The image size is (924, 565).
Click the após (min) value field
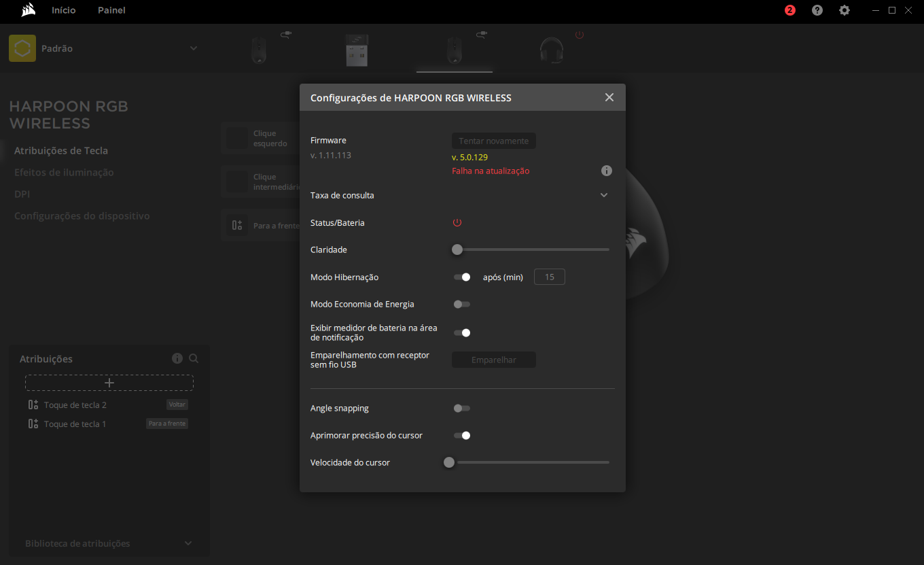[550, 277]
